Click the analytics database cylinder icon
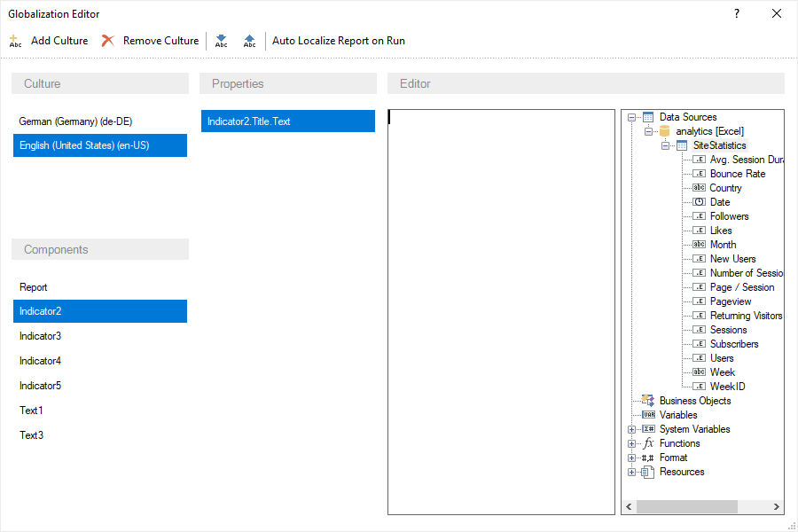The width and height of the screenshot is (798, 532). pyautogui.click(x=665, y=131)
